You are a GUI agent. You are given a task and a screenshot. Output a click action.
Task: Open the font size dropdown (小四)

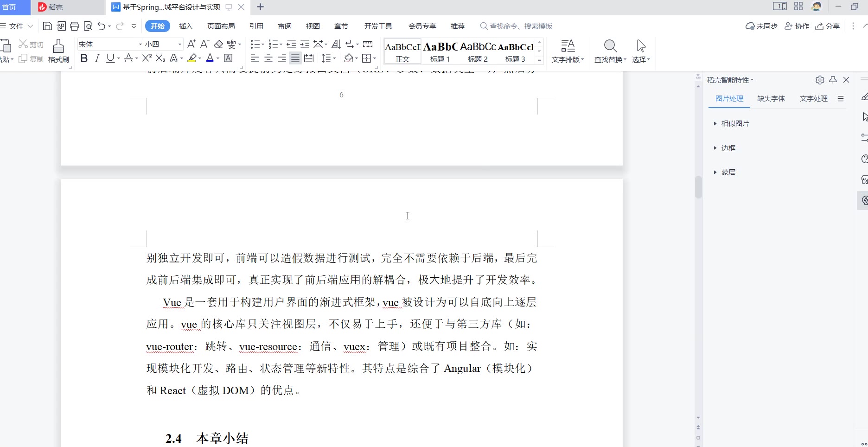coord(180,44)
